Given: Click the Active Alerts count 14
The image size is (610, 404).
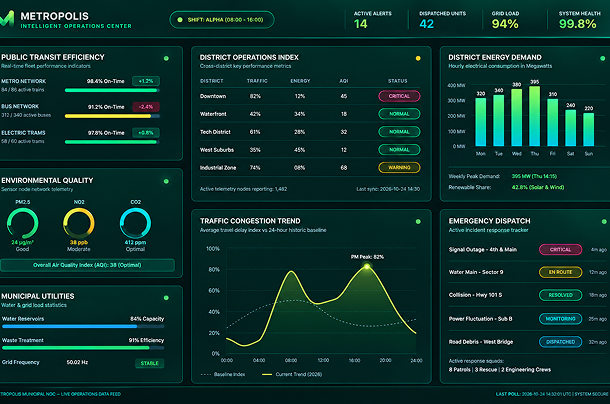Looking at the screenshot, I should [x=361, y=24].
